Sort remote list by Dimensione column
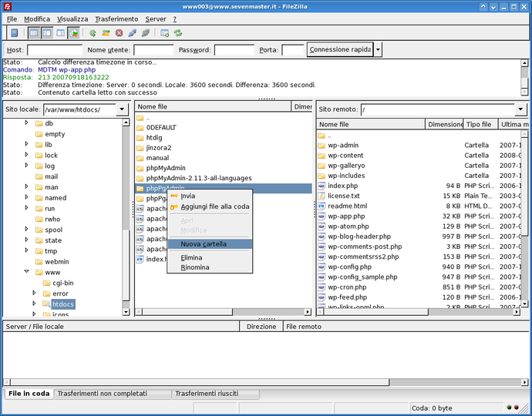Screen dimensions: 532x416 point(444,125)
